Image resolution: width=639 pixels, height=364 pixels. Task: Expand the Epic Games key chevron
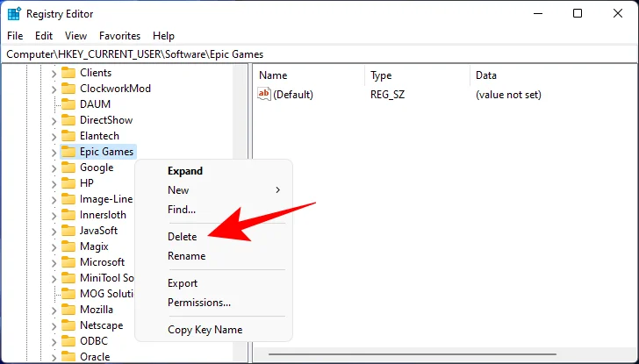click(x=54, y=152)
